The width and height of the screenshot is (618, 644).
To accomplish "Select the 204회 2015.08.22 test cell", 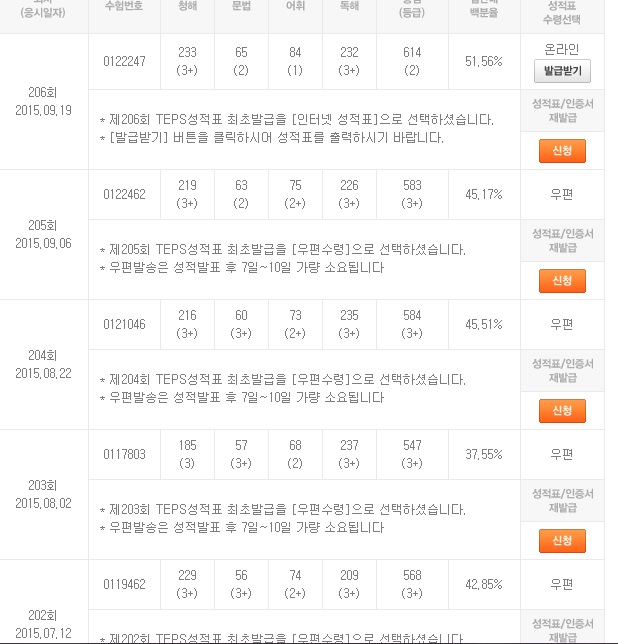I will [x=44, y=364].
